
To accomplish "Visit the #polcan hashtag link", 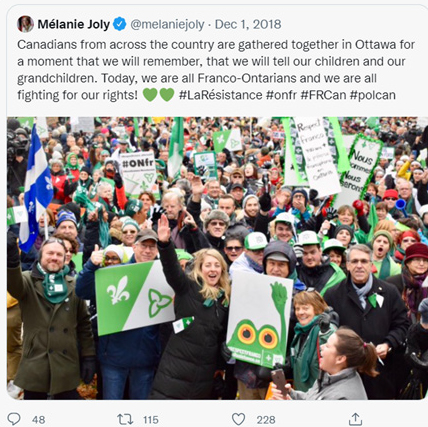I will point(373,95).
